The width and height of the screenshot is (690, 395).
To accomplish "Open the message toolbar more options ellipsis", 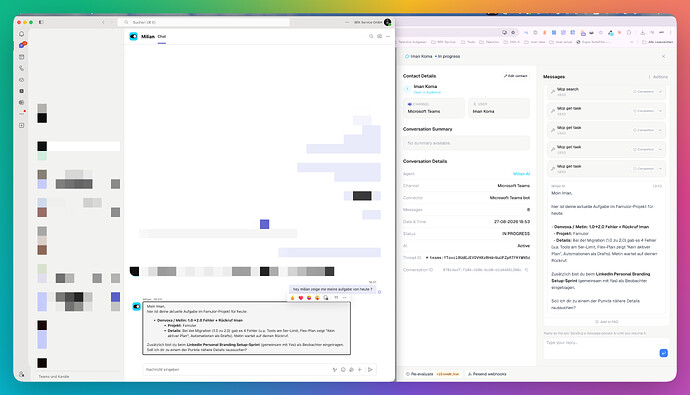I will coord(345,298).
